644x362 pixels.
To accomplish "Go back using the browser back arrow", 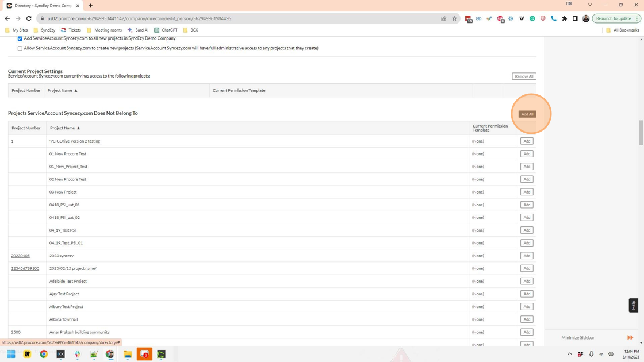I will click(7, 18).
